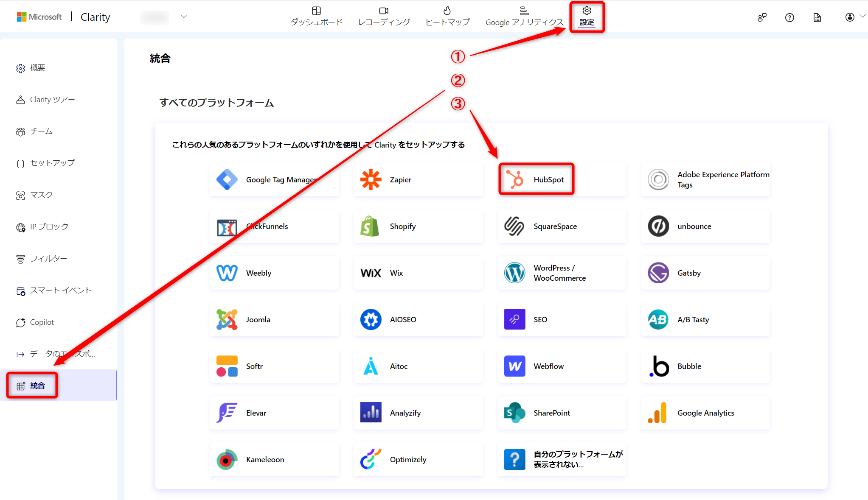Click the purple SEO icon
868x500 pixels.
click(514, 319)
